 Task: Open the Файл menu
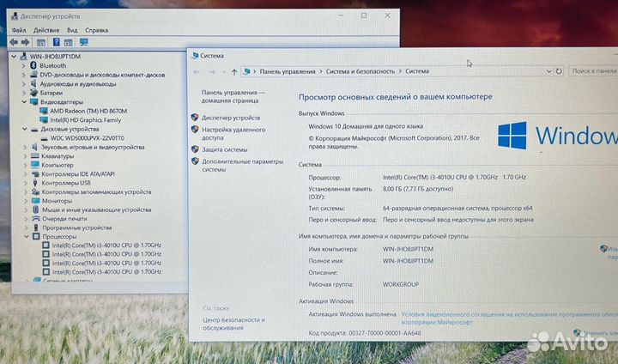(19, 30)
